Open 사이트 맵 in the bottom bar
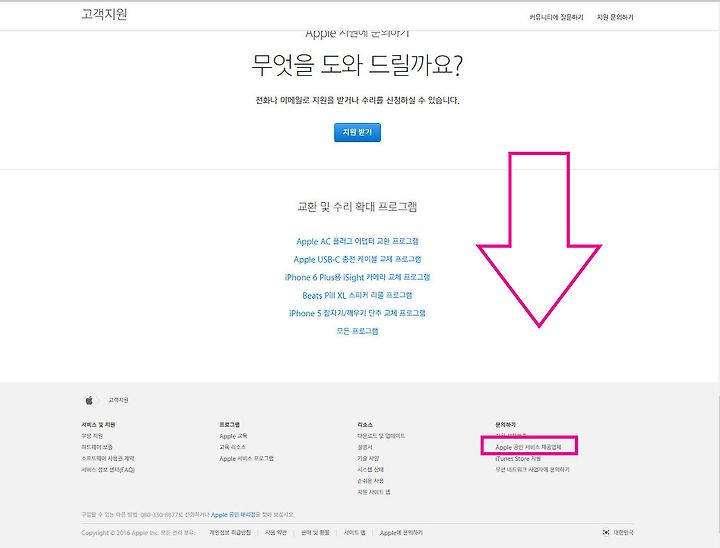Image resolution: width=720 pixels, height=548 pixels. (x=354, y=532)
